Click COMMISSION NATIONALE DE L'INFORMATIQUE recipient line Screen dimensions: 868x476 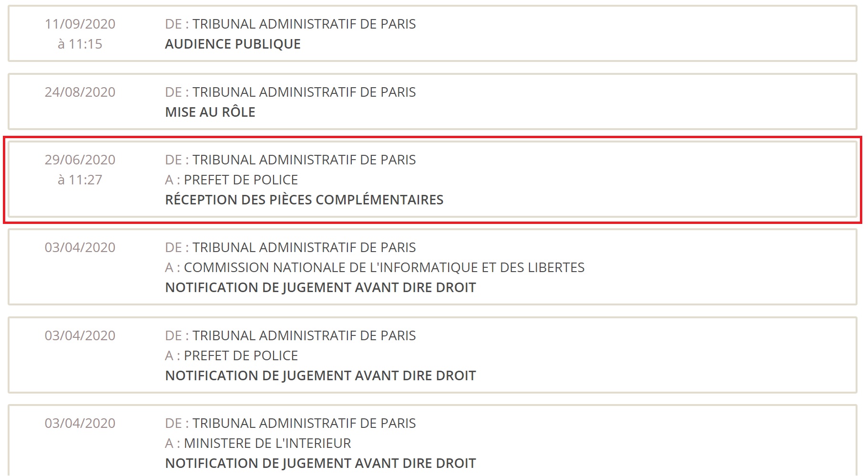click(x=375, y=267)
